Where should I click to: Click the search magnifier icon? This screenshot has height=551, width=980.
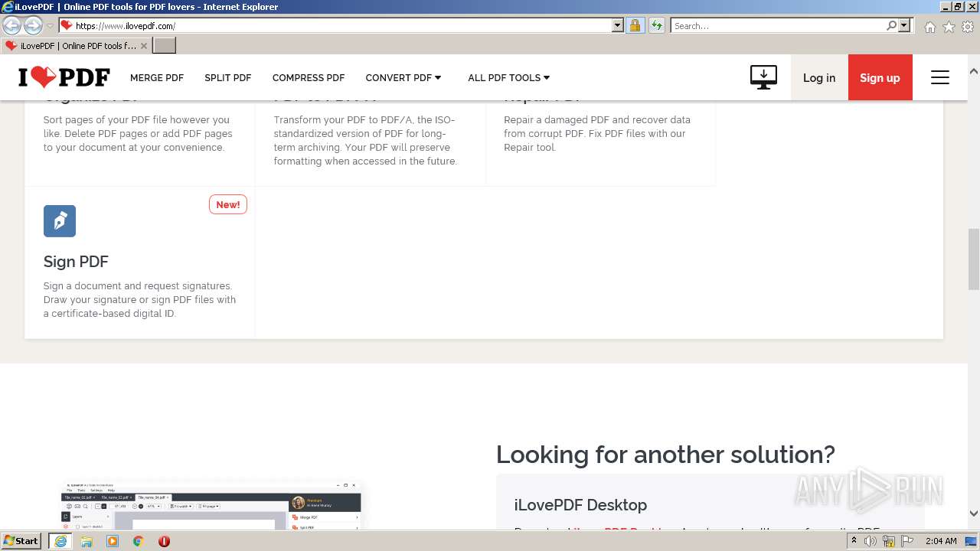(891, 25)
